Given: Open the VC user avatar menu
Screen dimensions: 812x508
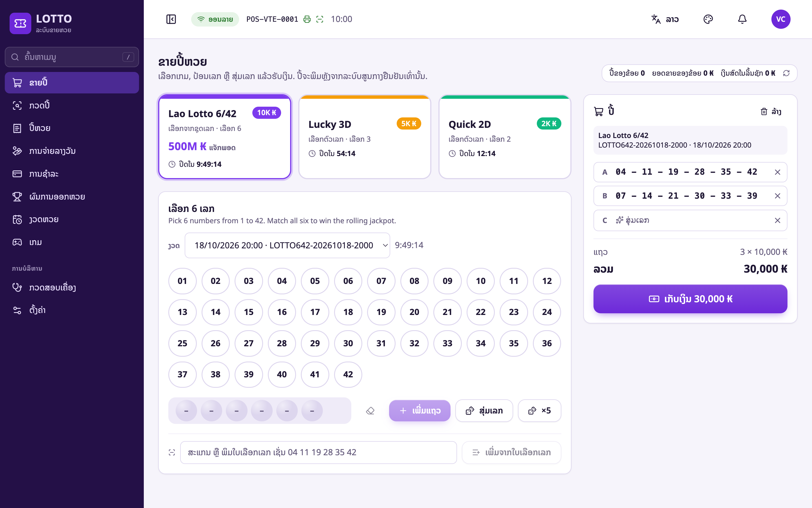Looking at the screenshot, I should [x=780, y=19].
